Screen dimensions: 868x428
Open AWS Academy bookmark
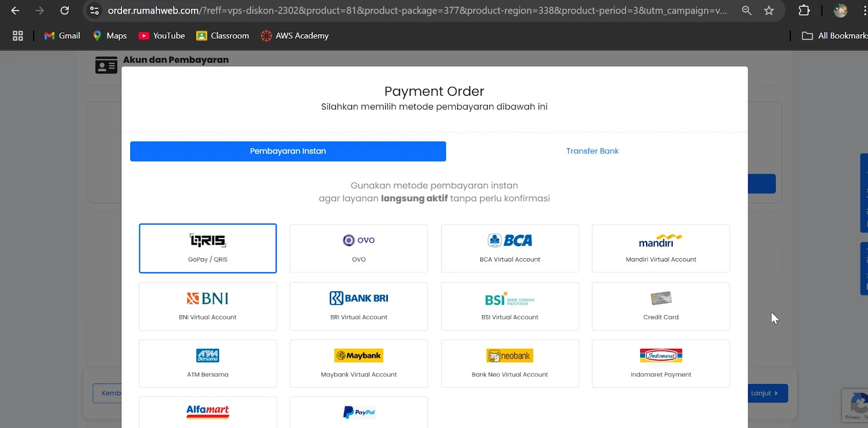pos(295,36)
